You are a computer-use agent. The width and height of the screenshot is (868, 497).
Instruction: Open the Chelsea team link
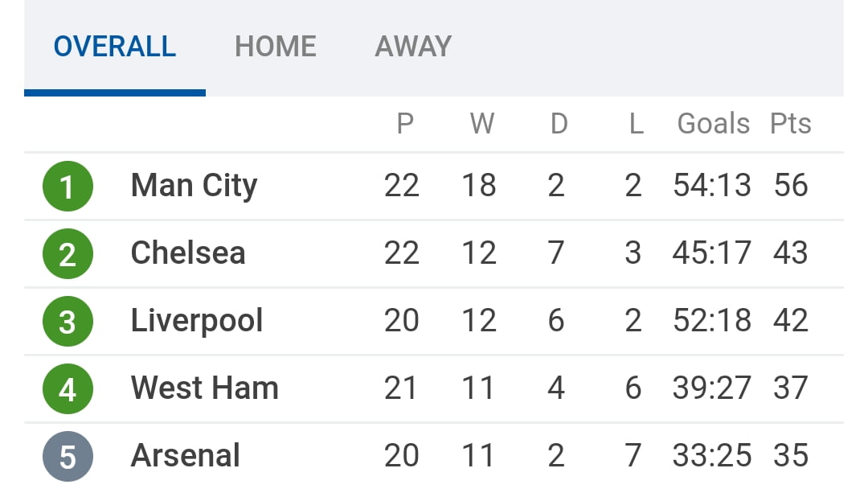coord(188,253)
